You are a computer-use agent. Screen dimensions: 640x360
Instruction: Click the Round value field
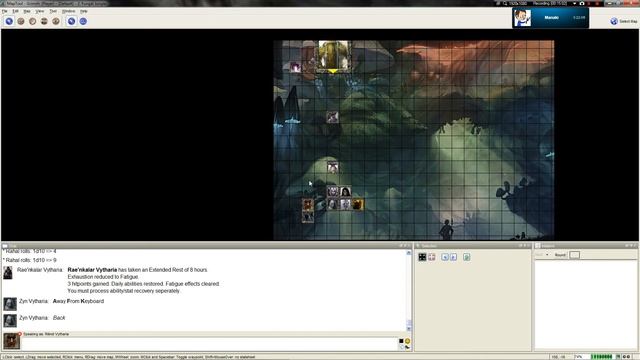(574, 255)
